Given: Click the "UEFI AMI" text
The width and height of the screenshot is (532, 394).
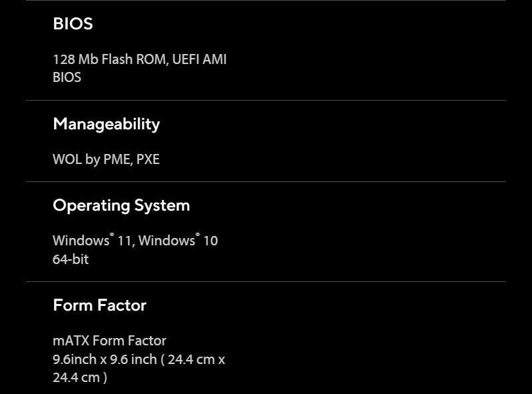Looking at the screenshot, I should click(x=199, y=59).
